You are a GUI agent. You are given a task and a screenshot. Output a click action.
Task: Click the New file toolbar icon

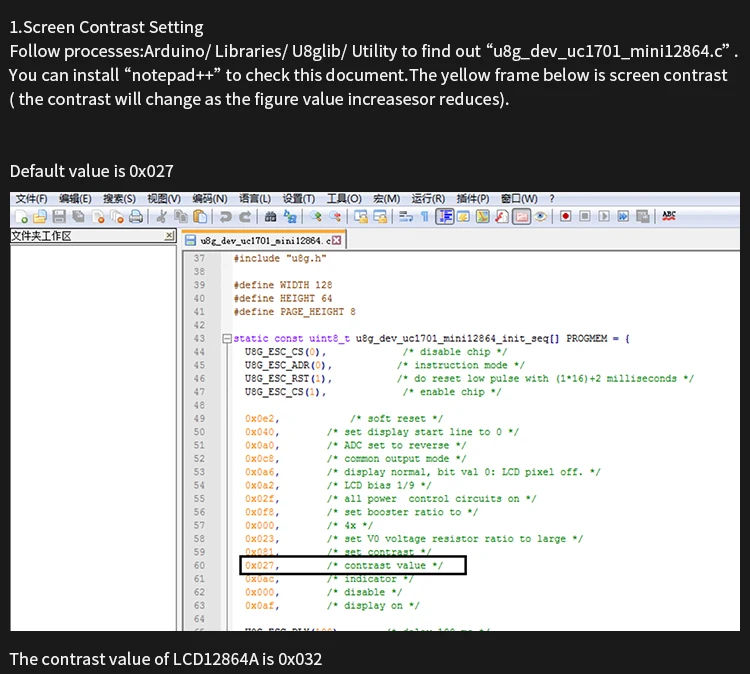click(x=22, y=217)
